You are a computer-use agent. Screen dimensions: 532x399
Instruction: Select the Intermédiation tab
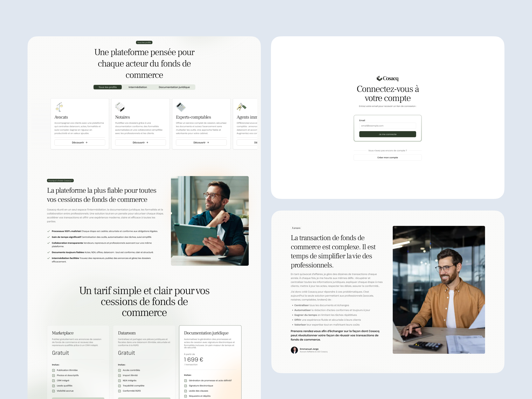tap(138, 87)
